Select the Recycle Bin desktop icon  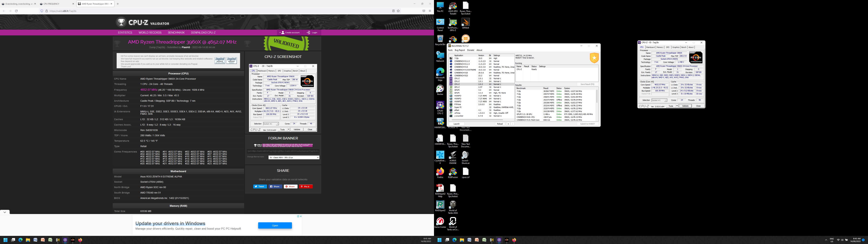pyautogui.click(x=440, y=40)
